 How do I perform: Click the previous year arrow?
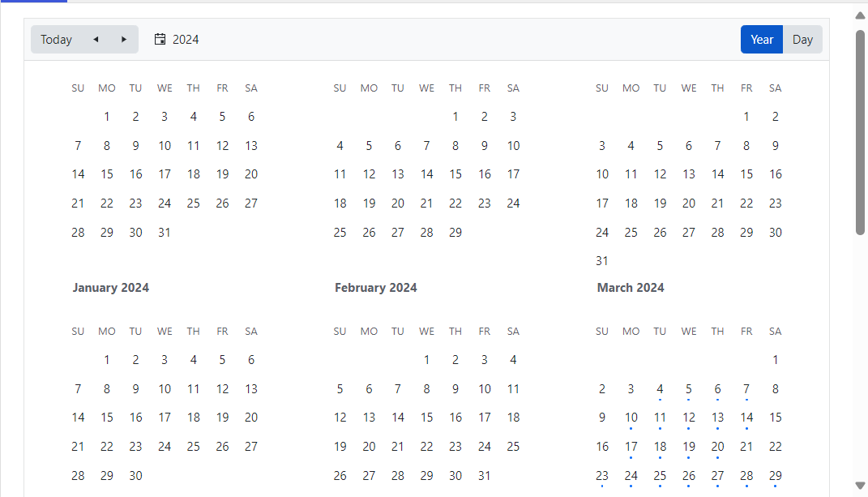click(x=96, y=40)
